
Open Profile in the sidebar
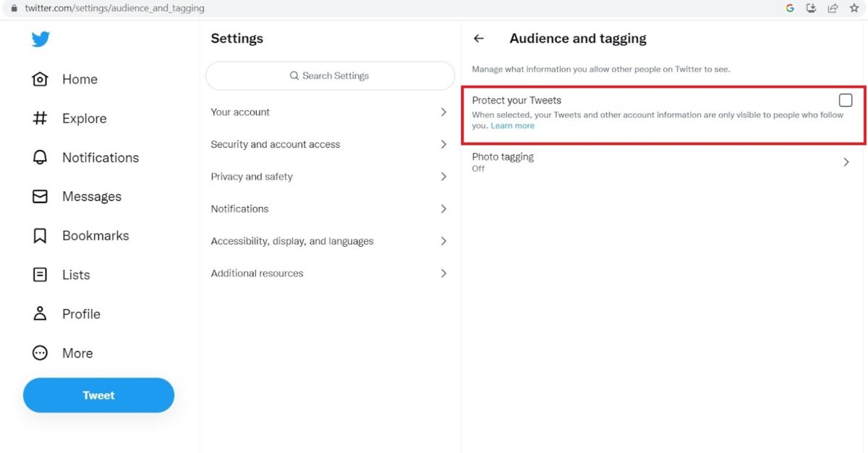tap(81, 314)
